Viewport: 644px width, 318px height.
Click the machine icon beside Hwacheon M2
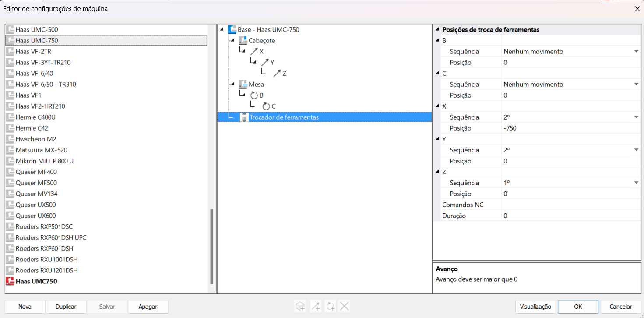(10, 139)
